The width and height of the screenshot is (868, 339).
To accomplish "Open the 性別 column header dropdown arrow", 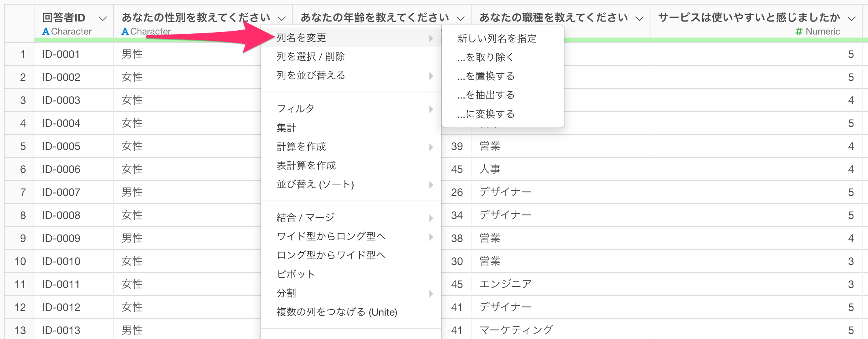I will point(282,18).
